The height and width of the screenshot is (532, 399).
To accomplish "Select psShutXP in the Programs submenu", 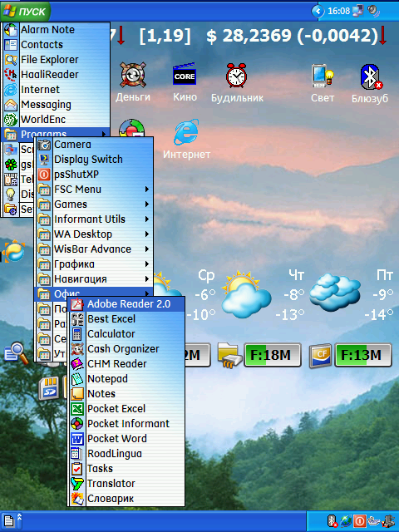I will point(94,175).
